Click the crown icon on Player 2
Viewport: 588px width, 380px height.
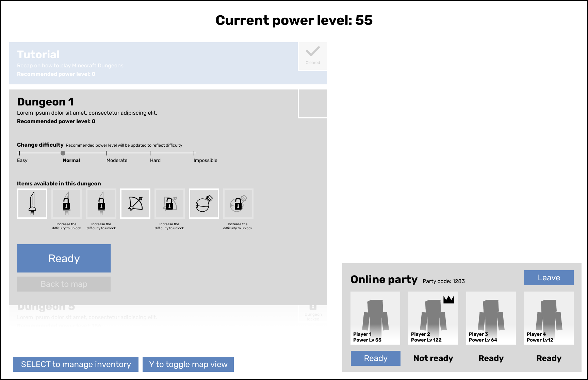coord(449,299)
